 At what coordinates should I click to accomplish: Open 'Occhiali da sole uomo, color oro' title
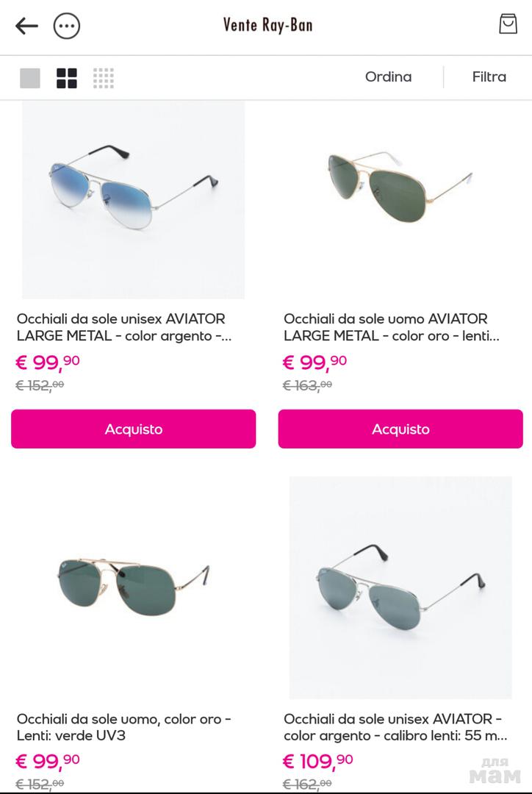tap(124, 727)
